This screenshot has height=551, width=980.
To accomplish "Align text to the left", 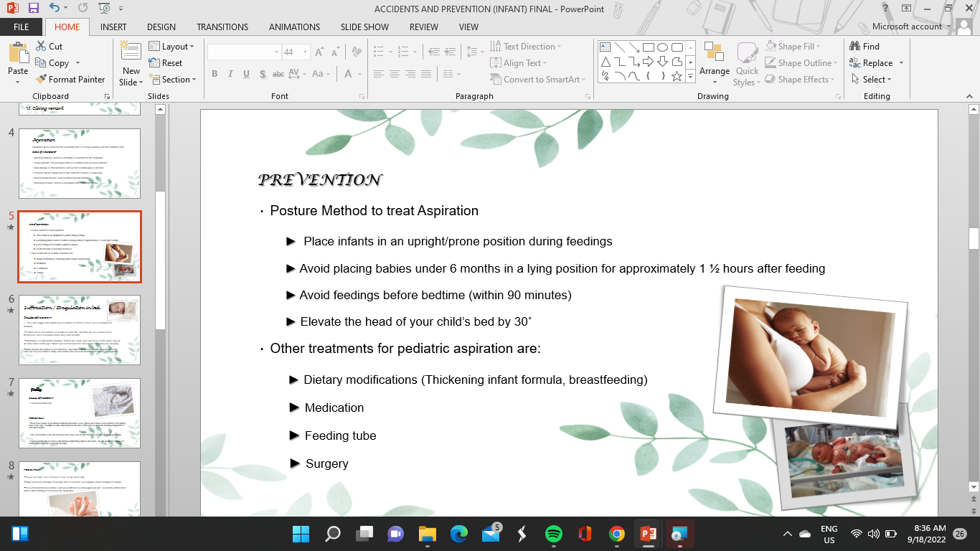I will [378, 75].
